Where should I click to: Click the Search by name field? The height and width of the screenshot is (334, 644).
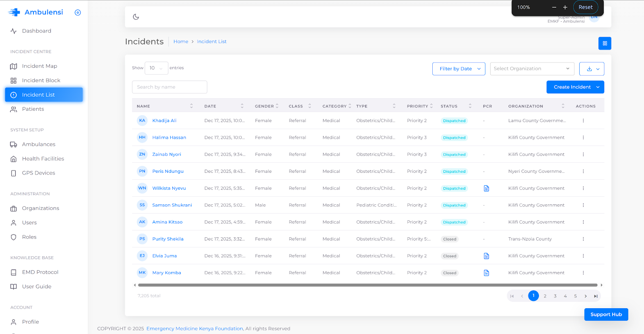169,87
